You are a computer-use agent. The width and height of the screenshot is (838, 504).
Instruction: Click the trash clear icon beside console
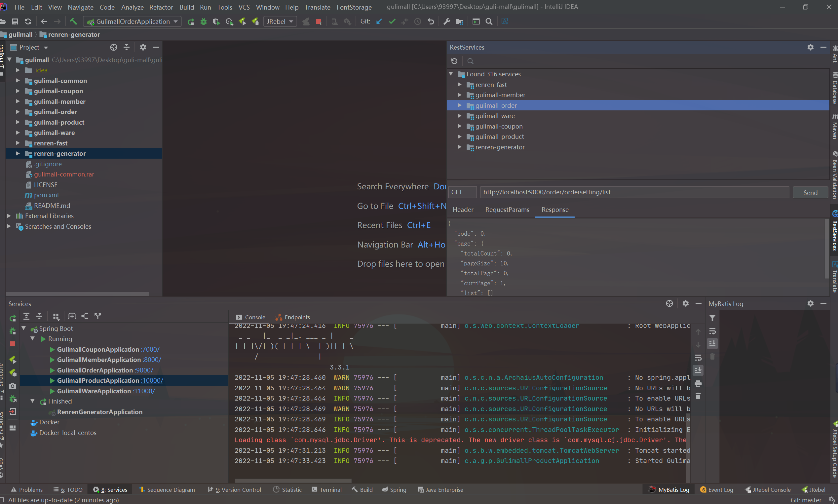pyautogui.click(x=698, y=396)
